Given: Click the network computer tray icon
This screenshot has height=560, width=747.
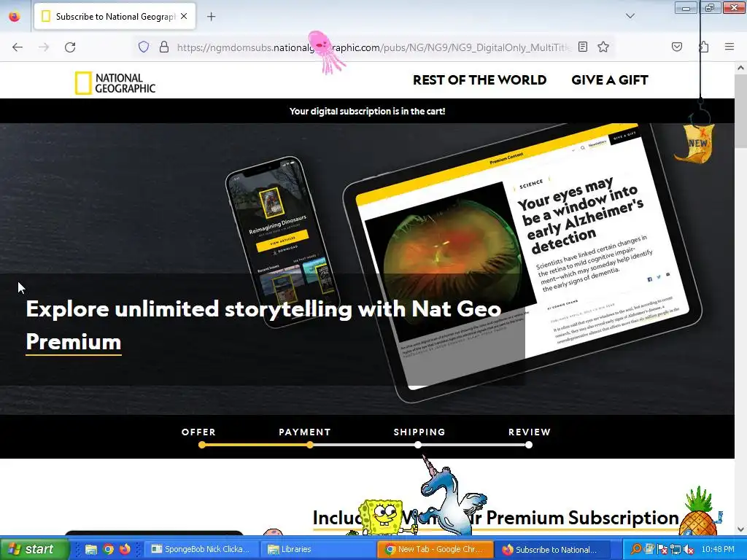Looking at the screenshot, I should [675, 549].
